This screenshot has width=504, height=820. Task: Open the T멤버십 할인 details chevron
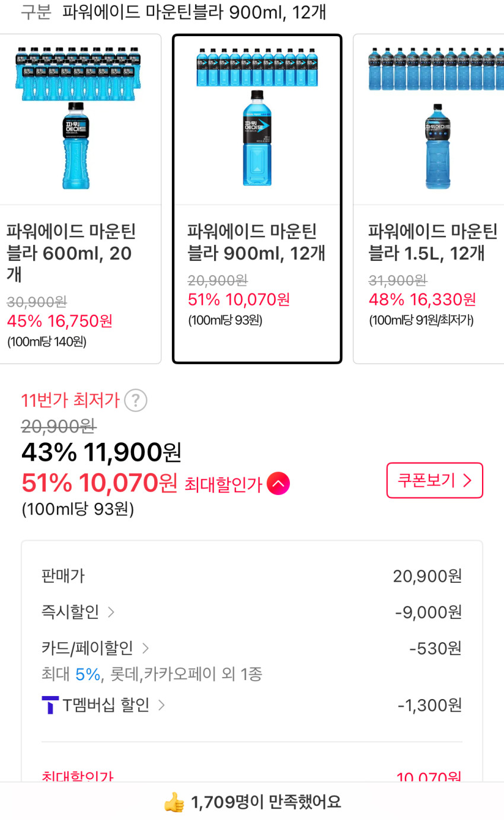click(x=161, y=705)
